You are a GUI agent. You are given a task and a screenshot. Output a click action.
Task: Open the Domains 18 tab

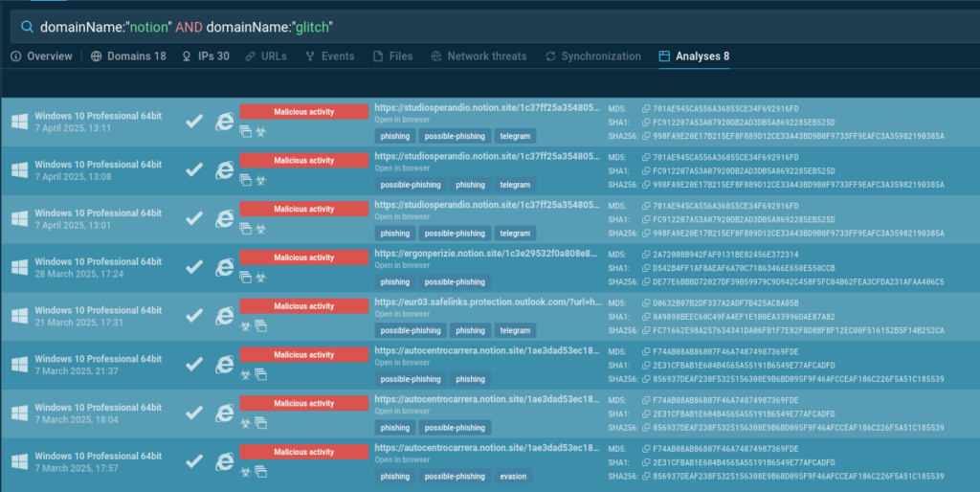(x=128, y=56)
